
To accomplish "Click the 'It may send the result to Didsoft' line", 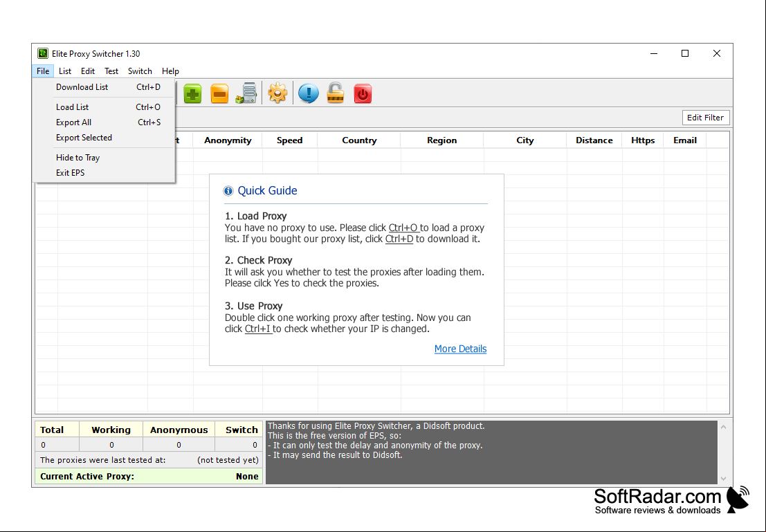I will click(335, 455).
